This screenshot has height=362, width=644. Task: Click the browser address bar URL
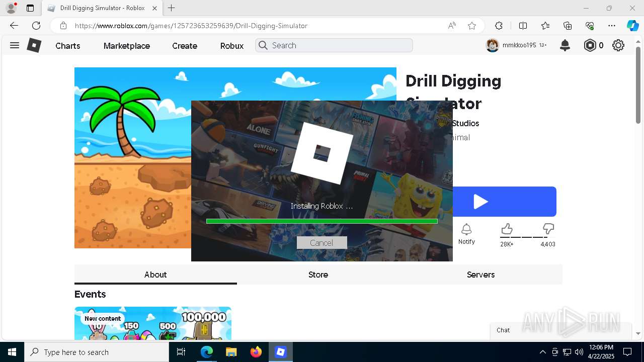[191, 26]
